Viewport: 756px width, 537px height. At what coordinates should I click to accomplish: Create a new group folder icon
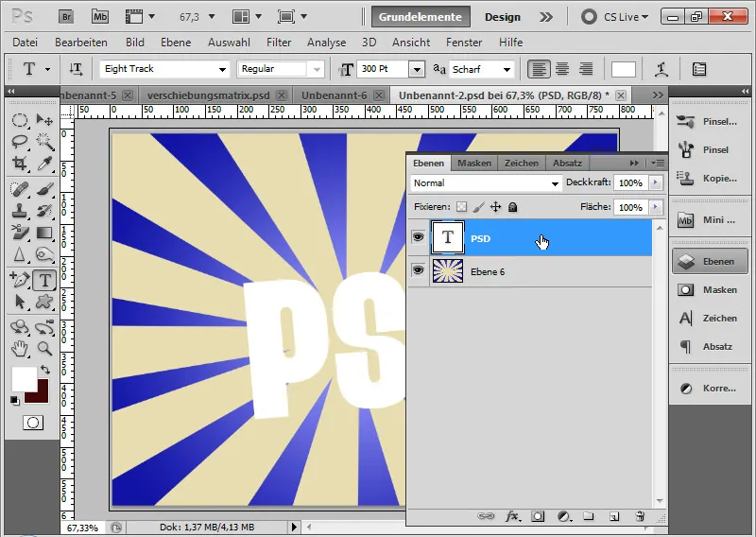pos(588,516)
